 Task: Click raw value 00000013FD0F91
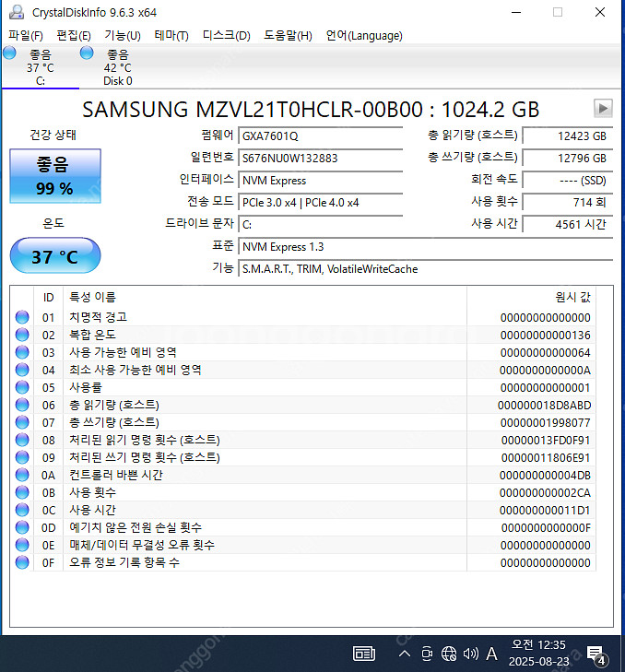pyautogui.click(x=546, y=440)
